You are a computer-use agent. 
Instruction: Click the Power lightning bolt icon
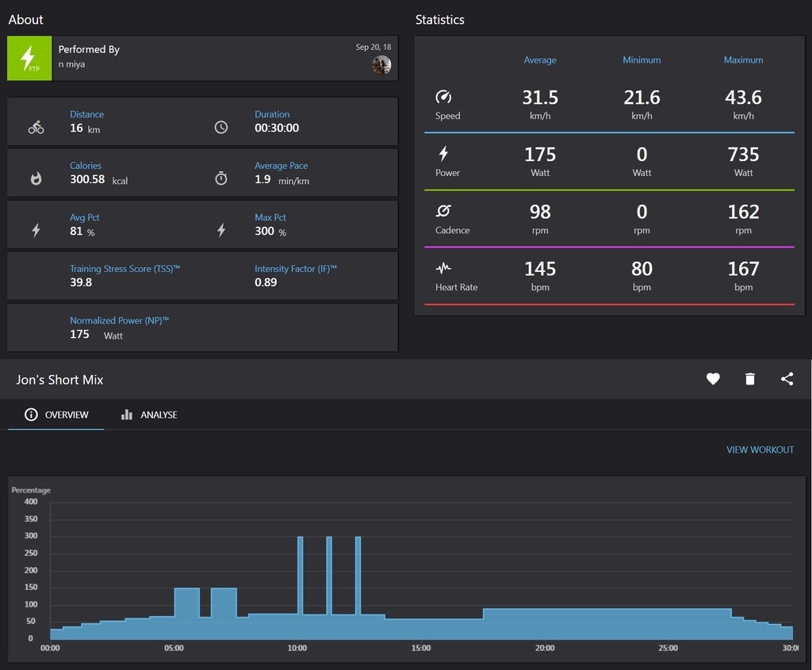[x=443, y=154]
